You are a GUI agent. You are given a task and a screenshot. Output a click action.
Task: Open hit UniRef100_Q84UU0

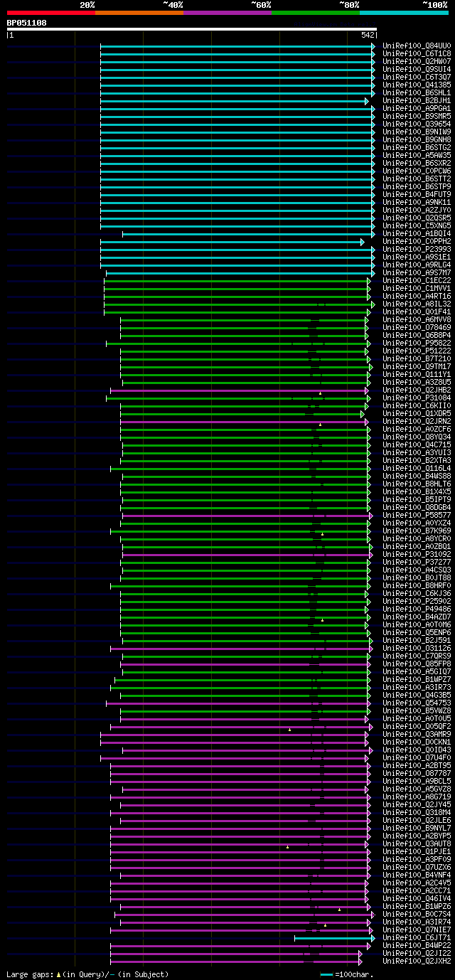click(417, 46)
